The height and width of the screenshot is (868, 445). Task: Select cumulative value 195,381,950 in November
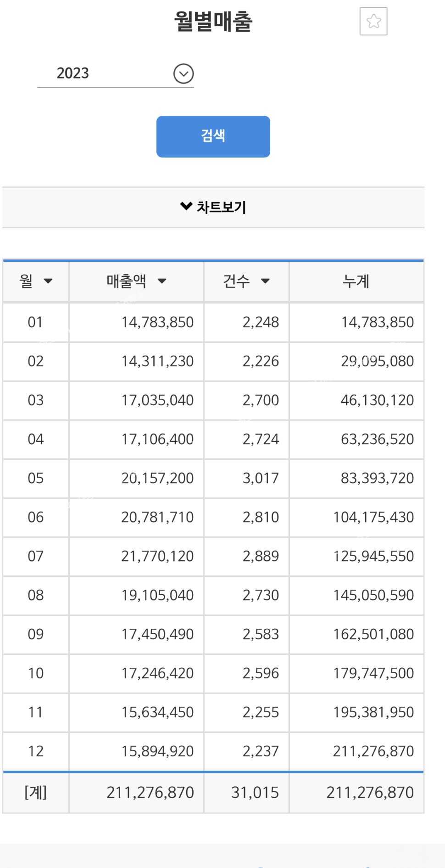[373, 712]
